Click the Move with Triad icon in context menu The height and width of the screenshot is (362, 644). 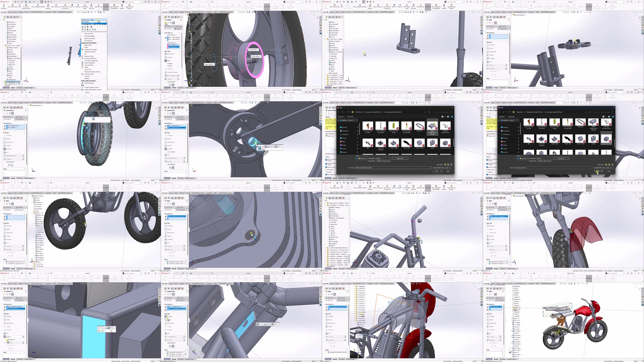[83, 56]
